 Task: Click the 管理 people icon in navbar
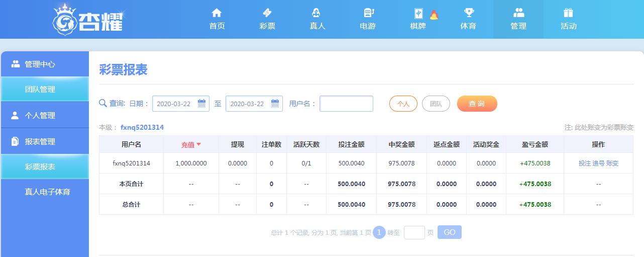pyautogui.click(x=518, y=13)
